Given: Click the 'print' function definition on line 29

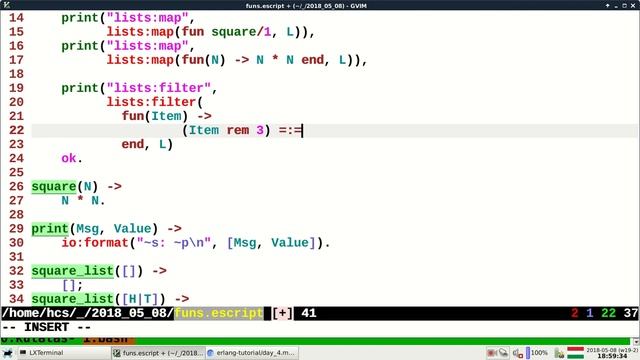Looking at the screenshot, I should pos(50,229).
